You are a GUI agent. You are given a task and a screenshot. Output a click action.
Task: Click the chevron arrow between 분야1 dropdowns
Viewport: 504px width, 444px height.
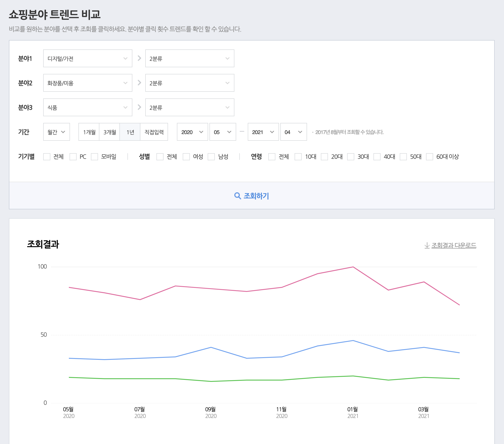(139, 58)
